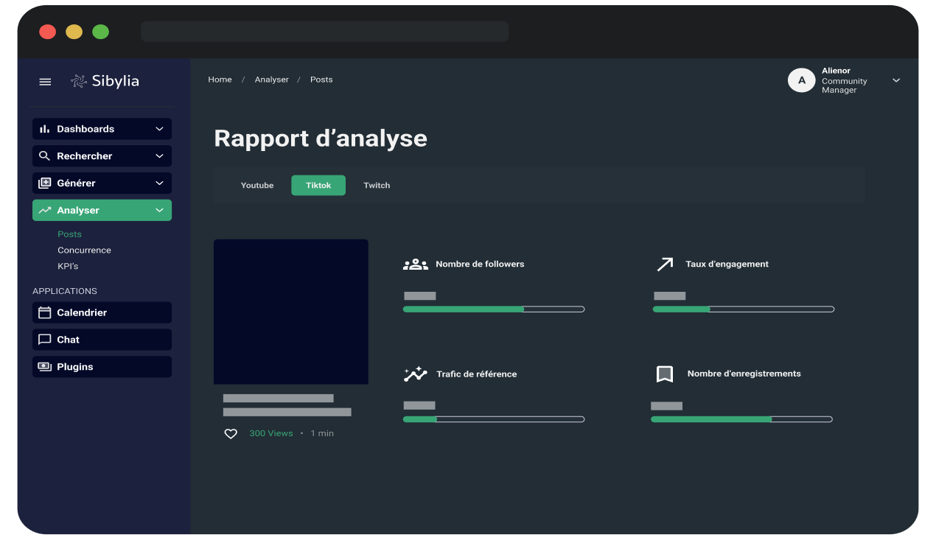Open the user profile dropdown arrow
The height and width of the screenshot is (560, 936).
pyautogui.click(x=896, y=80)
